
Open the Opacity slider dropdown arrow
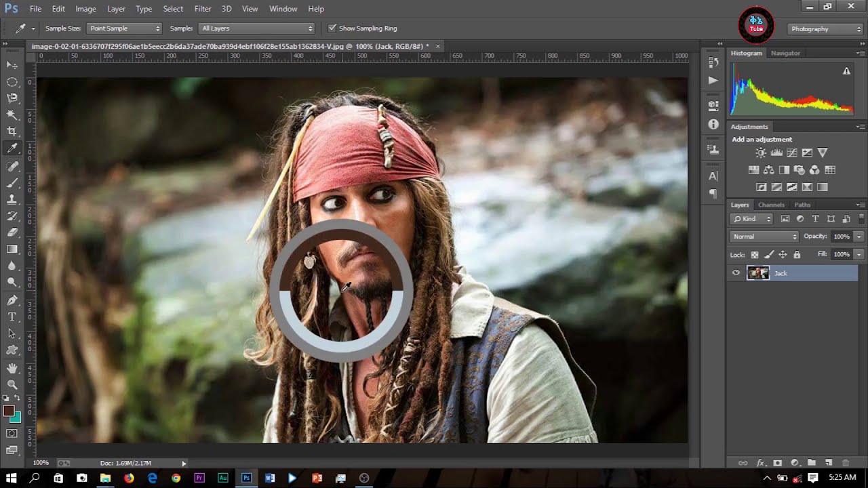pyautogui.click(x=859, y=237)
